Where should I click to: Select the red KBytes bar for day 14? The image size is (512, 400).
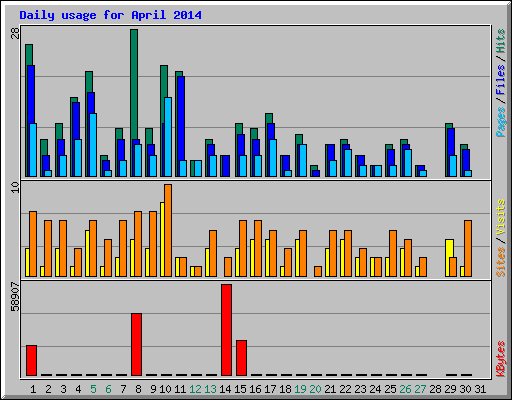tap(226, 330)
